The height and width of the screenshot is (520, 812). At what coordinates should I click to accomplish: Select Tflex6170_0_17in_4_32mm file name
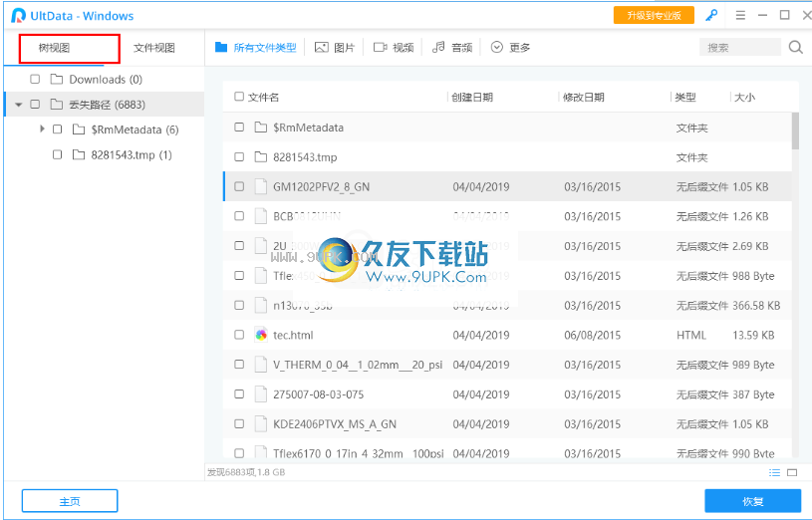click(359, 453)
